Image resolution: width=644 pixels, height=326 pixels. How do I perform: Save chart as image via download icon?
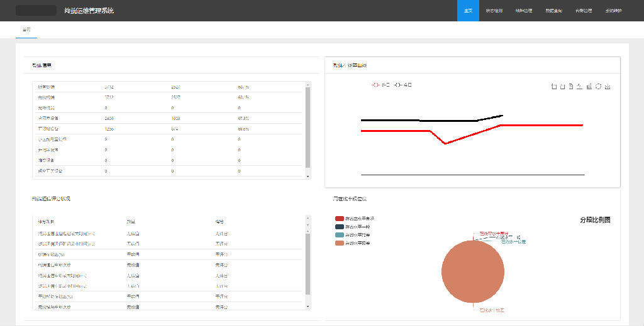coord(608,86)
